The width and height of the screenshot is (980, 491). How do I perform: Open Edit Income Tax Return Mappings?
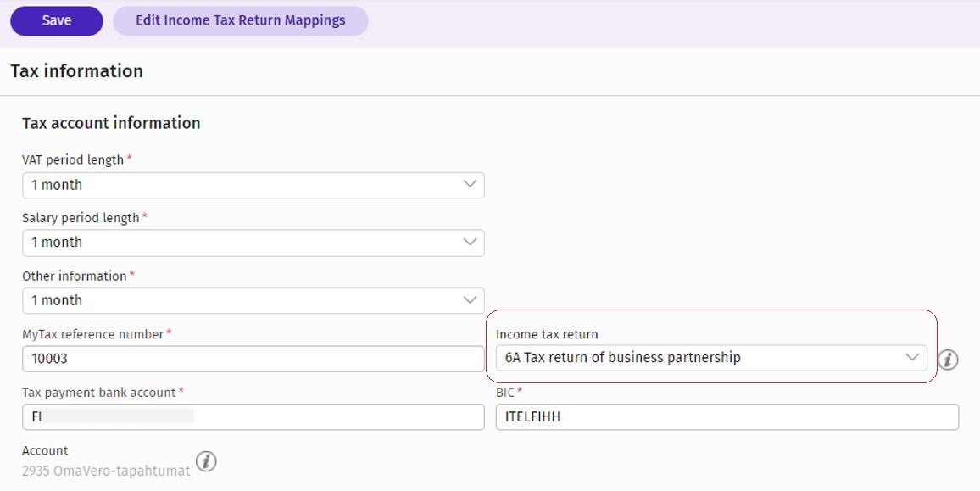pos(240,21)
